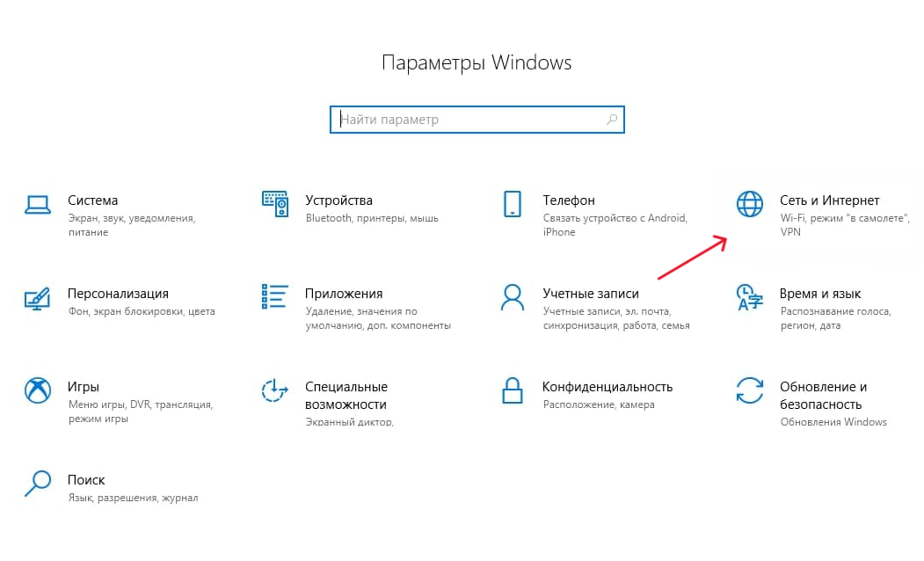Image resolution: width=924 pixels, height=561 pixels.
Task: Open Обновление и безопасность refresh arrows icon
Action: click(x=750, y=390)
